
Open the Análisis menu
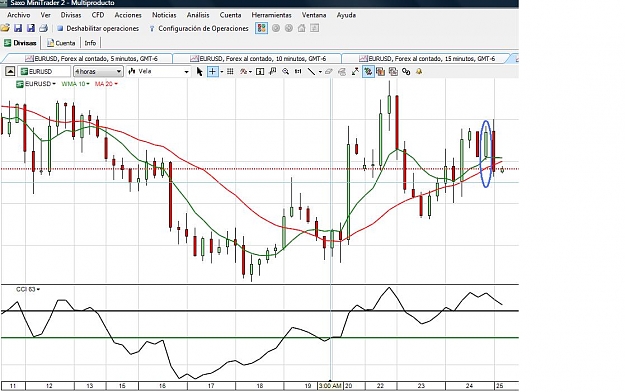pyautogui.click(x=198, y=15)
